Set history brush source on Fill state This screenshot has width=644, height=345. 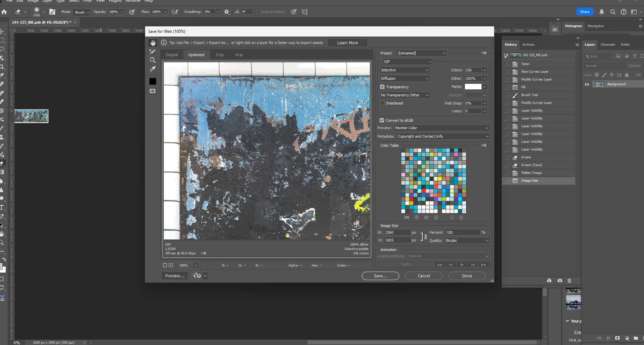(x=506, y=87)
